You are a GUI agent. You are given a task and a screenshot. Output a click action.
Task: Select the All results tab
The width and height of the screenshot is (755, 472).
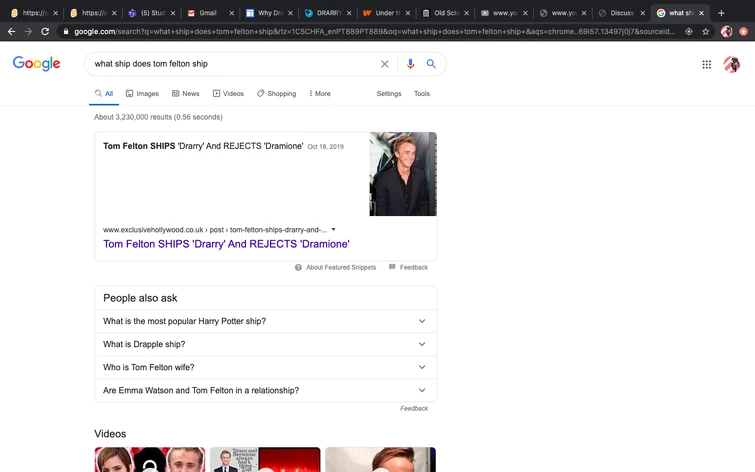(x=104, y=93)
